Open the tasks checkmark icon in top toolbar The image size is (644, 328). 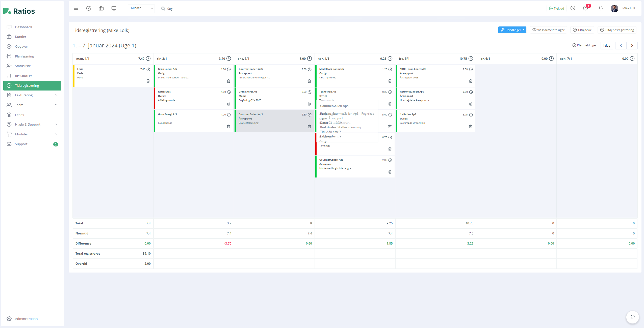pos(89,8)
